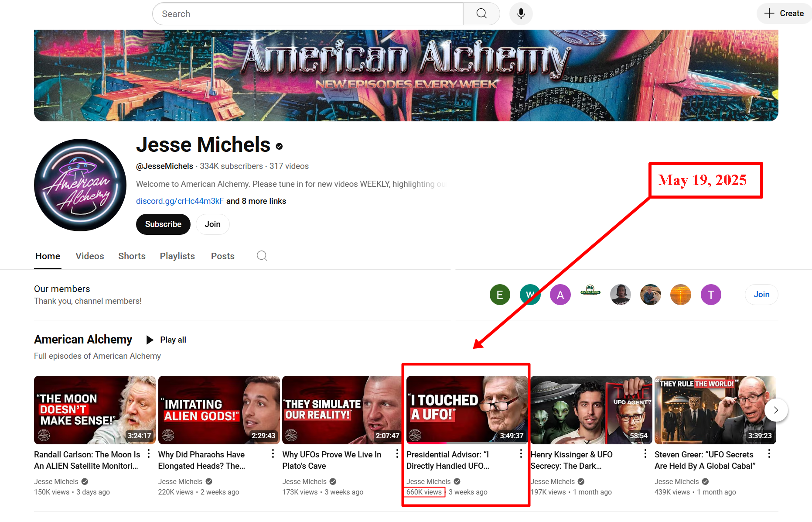Viewport: 812px width, 522px height.
Task: Open "They Rule The World" thumbnail
Action: click(x=715, y=410)
